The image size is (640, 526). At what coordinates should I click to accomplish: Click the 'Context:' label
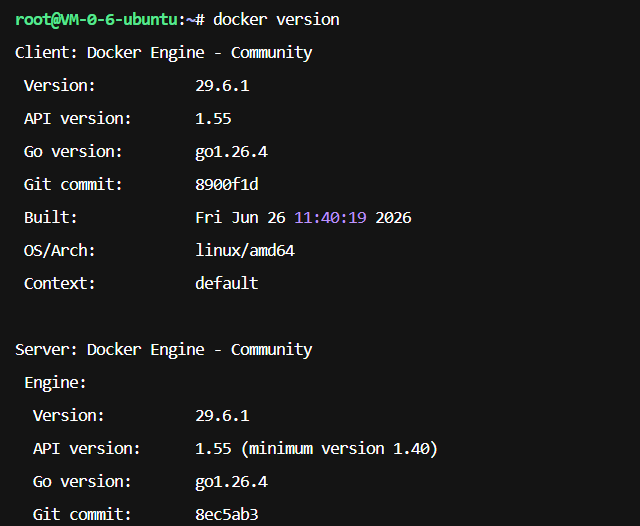pos(60,283)
